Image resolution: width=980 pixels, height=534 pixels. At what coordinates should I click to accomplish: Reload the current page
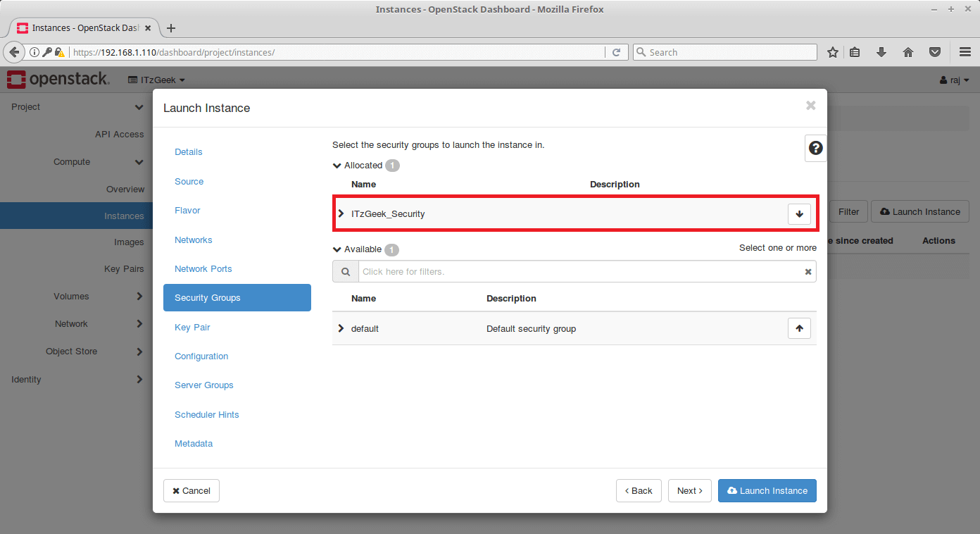tap(616, 52)
